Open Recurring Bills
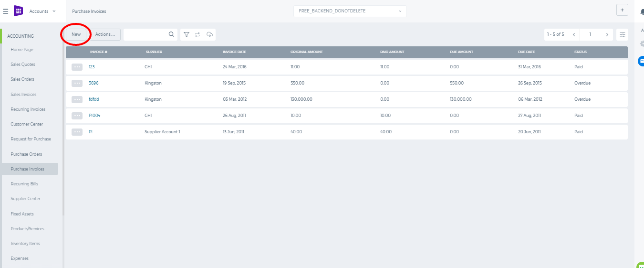This screenshot has width=644, height=268. (x=24, y=184)
